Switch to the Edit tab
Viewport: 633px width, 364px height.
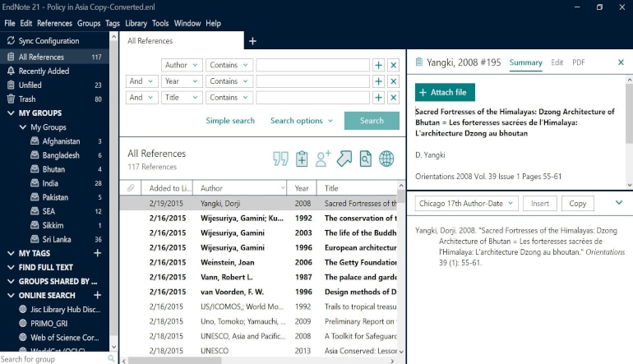click(557, 62)
